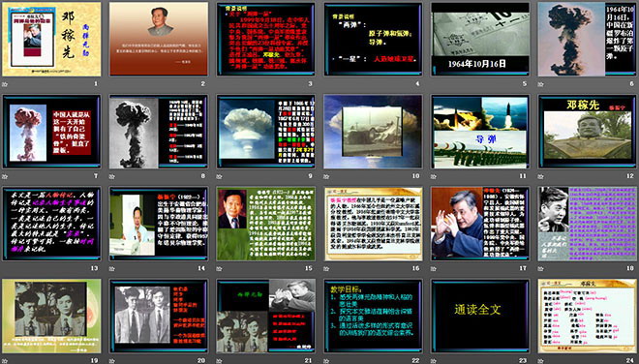Click slide number label "12"
Viewport: 639px width, 364px height.
point(630,176)
